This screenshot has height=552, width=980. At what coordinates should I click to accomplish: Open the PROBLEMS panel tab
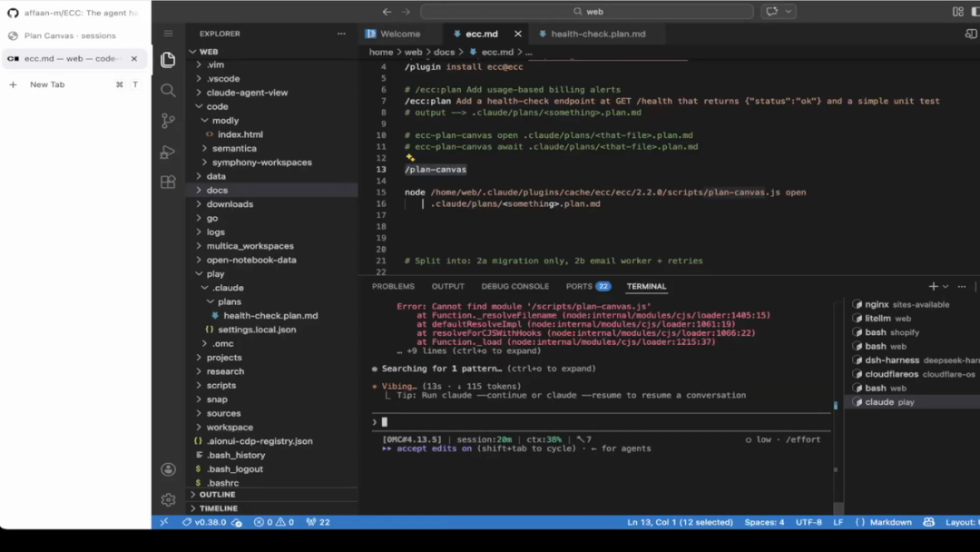pos(393,286)
